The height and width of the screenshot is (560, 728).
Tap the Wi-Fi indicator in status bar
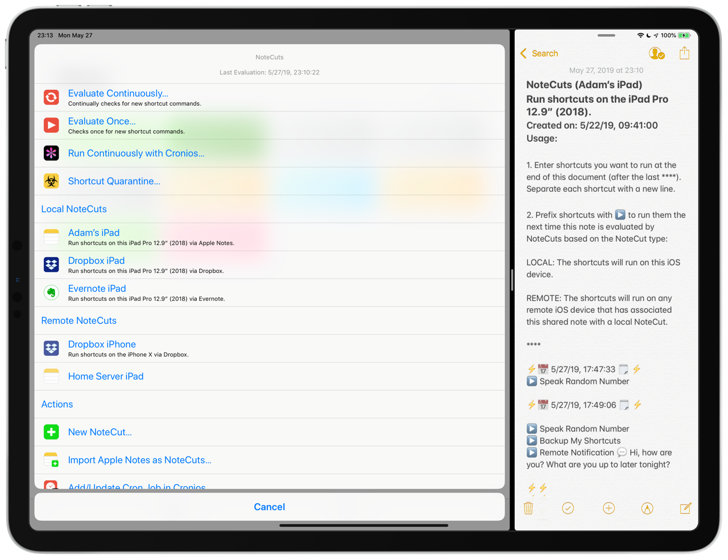tap(640, 35)
